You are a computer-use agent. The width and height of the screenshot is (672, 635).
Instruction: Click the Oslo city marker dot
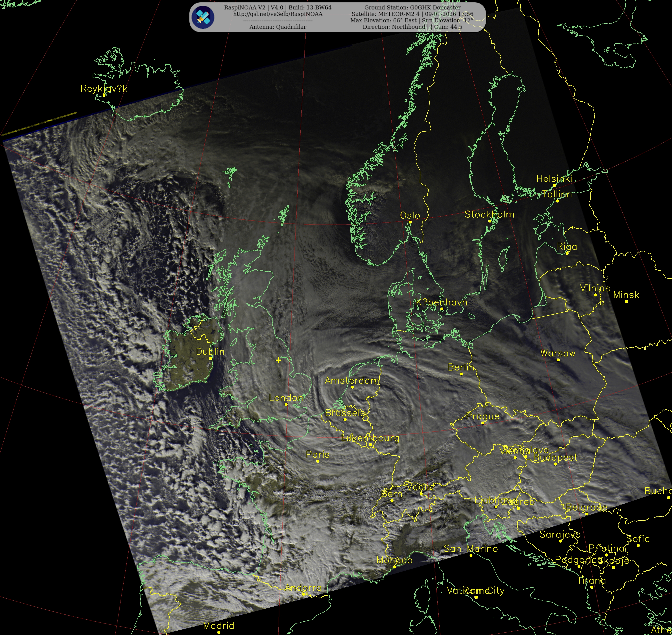tap(410, 222)
